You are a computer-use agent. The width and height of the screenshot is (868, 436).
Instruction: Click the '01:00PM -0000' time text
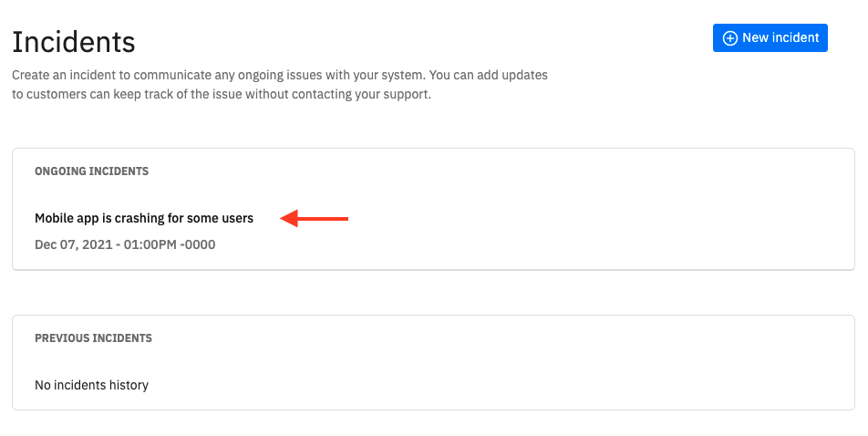pos(170,244)
